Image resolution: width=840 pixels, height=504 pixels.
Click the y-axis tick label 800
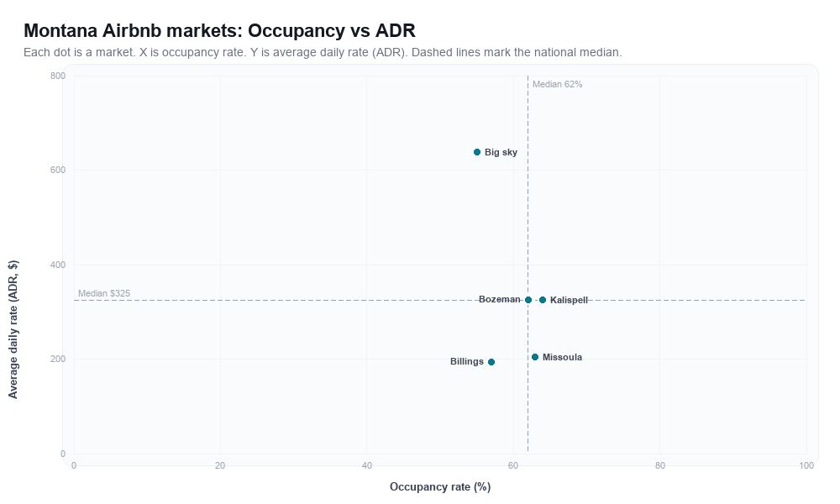tap(58, 76)
